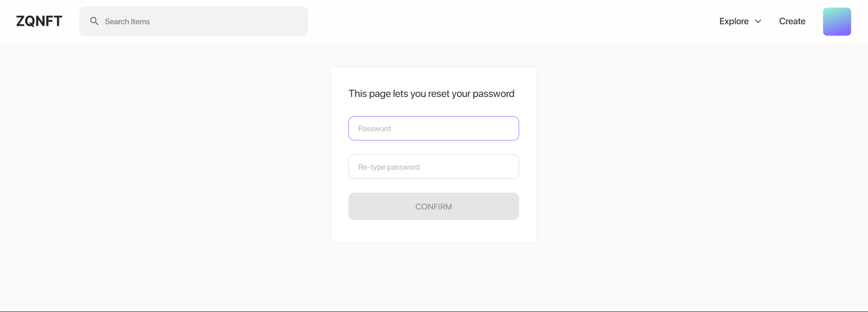Select the Re-type password field
This screenshot has height=312, width=868.
pos(434,167)
